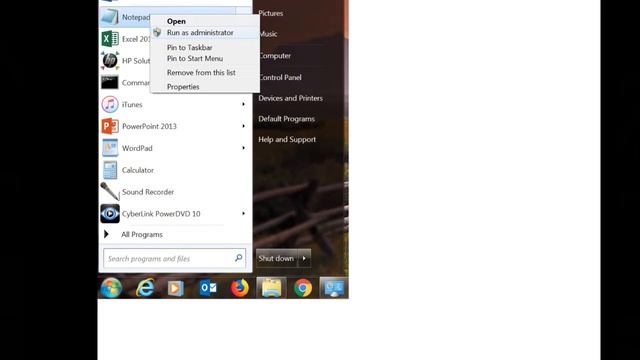Viewport: 640px width, 360px height.
Task: Open Excel 2013 via its green icon
Action: coord(109,39)
